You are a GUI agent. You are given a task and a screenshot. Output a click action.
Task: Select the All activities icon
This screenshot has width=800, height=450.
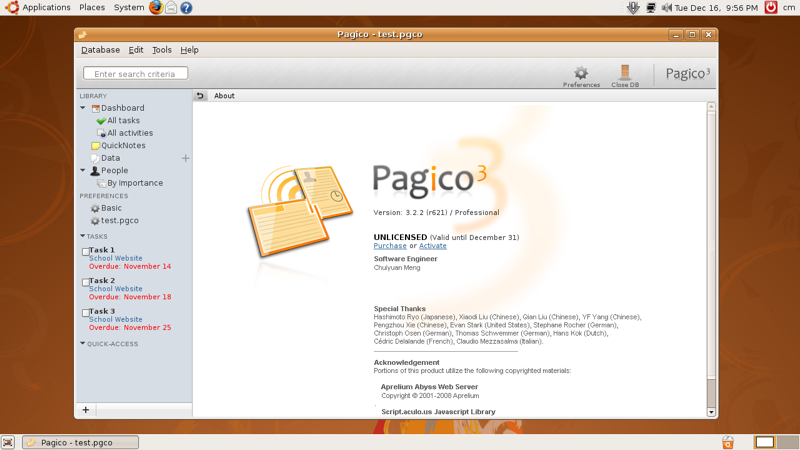point(102,133)
